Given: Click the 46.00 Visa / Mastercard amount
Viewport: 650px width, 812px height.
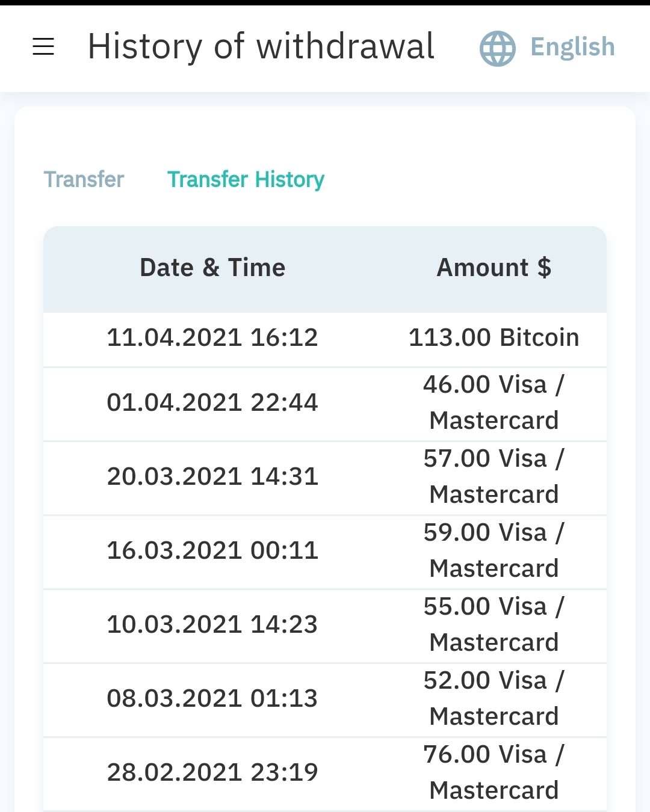Looking at the screenshot, I should 494,402.
